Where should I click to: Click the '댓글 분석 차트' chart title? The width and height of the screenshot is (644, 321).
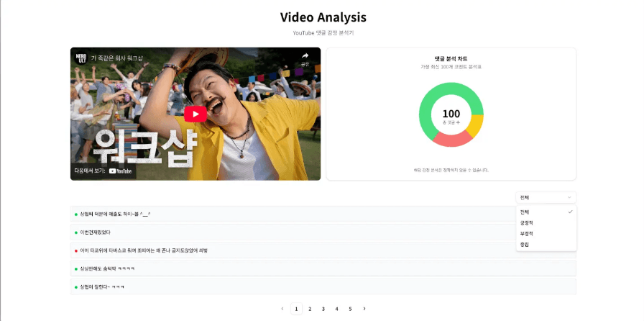(x=451, y=59)
